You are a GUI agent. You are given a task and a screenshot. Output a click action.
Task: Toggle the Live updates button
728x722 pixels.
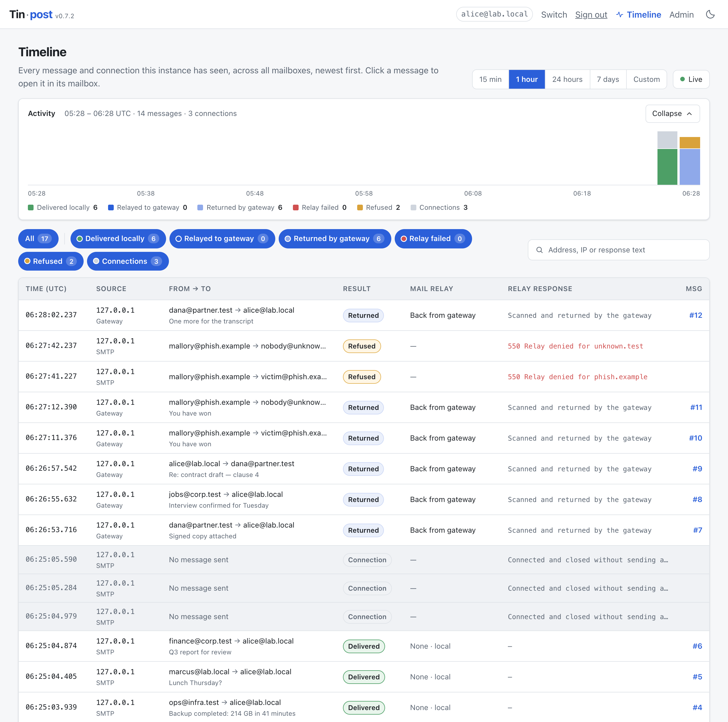(691, 80)
